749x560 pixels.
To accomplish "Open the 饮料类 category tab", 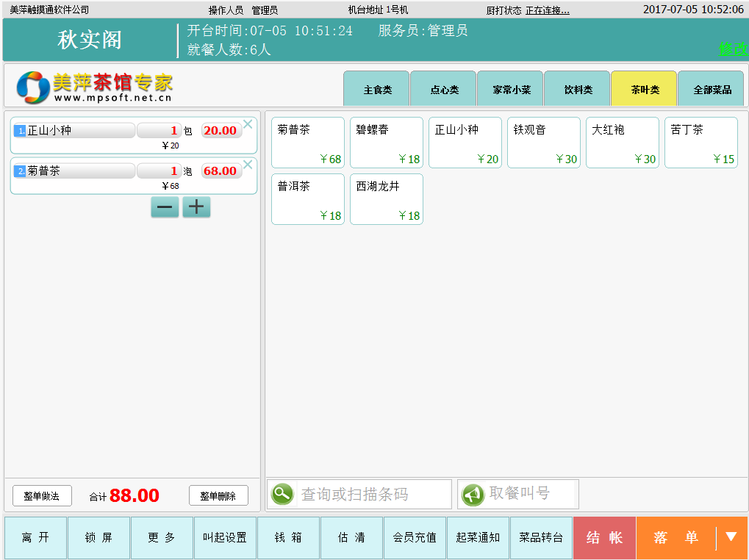I will click(x=578, y=90).
